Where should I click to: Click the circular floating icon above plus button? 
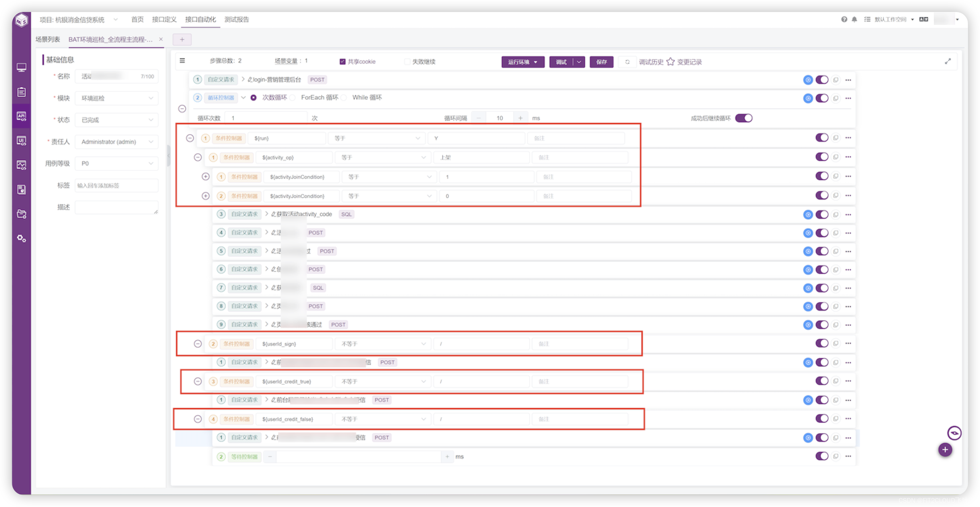coord(954,433)
